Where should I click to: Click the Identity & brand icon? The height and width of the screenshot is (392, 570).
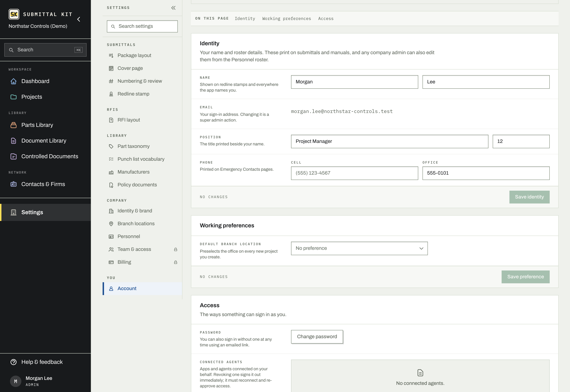click(x=111, y=211)
